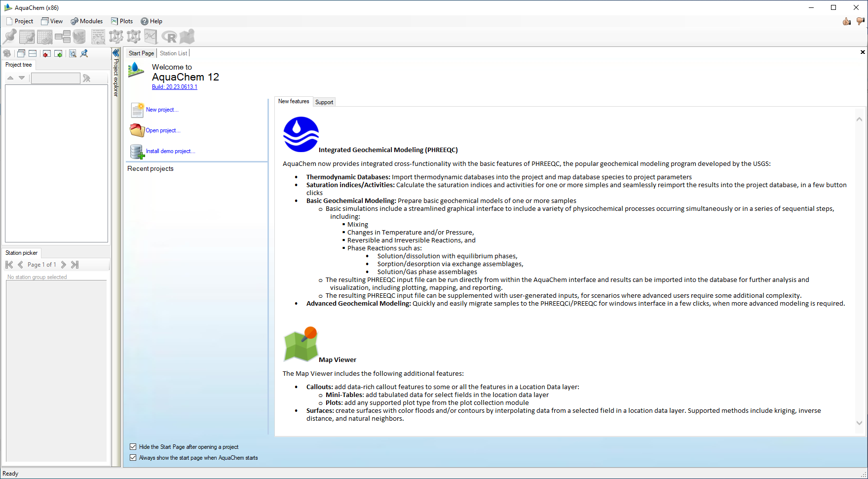Open the Modules menu
868x479 pixels.
pyautogui.click(x=87, y=21)
